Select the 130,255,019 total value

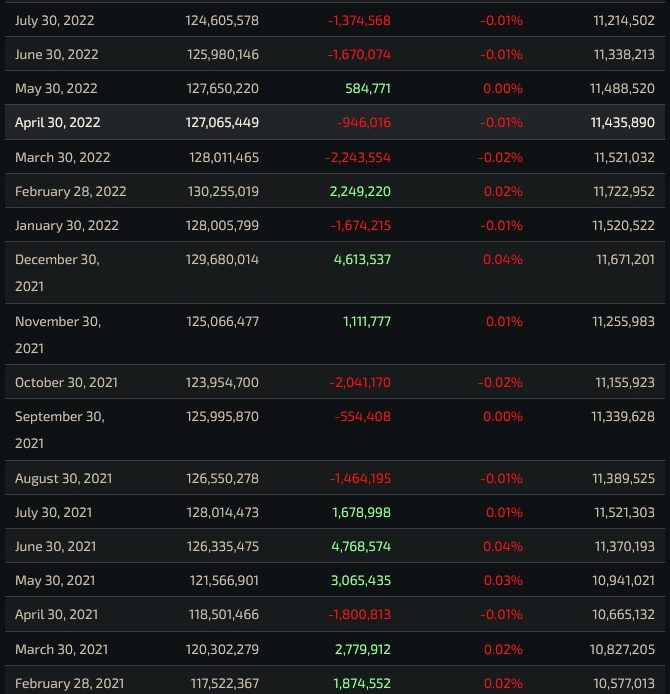pos(222,191)
